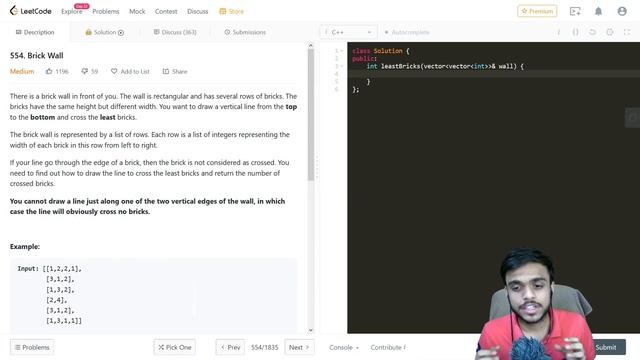This screenshot has height=360, width=640.
Task: Click the code format braces icon
Action: [x=576, y=32]
